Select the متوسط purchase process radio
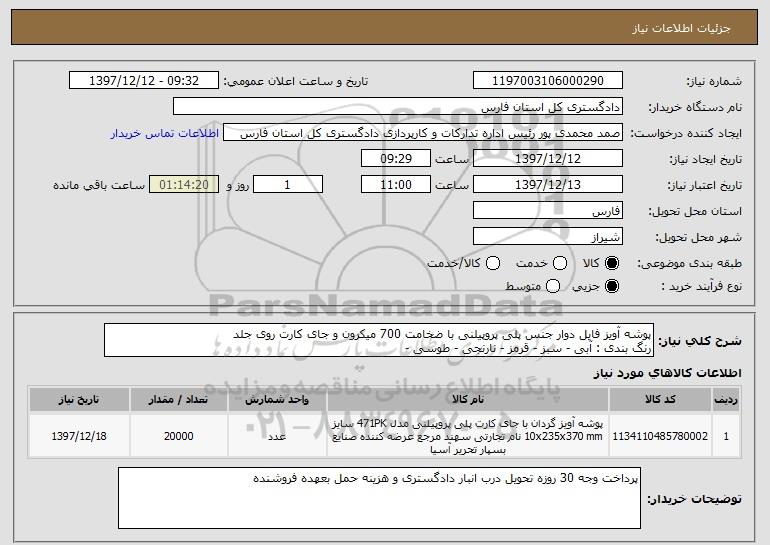The height and width of the screenshot is (545, 770). pyautogui.click(x=553, y=286)
